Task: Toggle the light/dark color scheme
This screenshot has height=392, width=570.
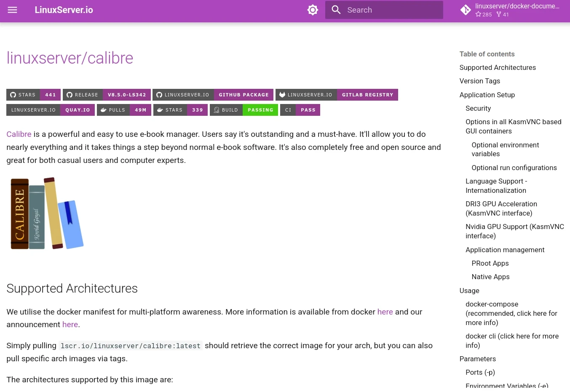Action: point(313,10)
